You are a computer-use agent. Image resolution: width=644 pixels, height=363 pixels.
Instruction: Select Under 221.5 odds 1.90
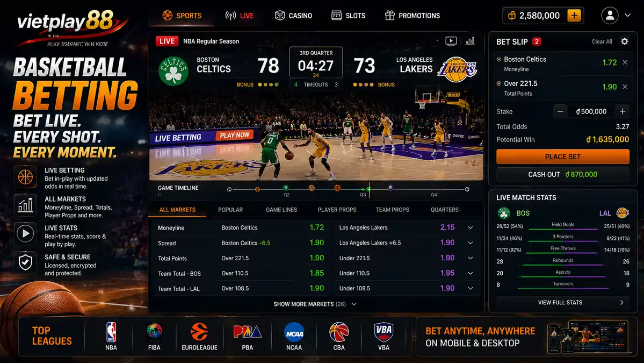447,258
